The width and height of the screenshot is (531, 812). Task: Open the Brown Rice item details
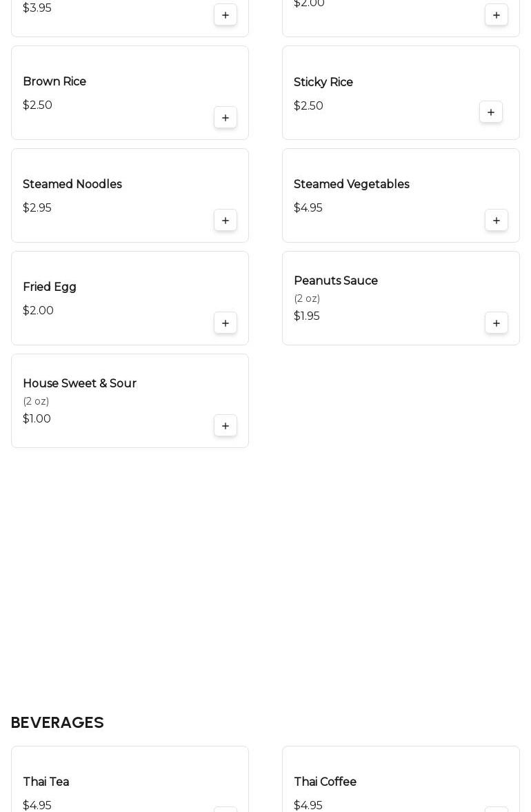pos(54,81)
